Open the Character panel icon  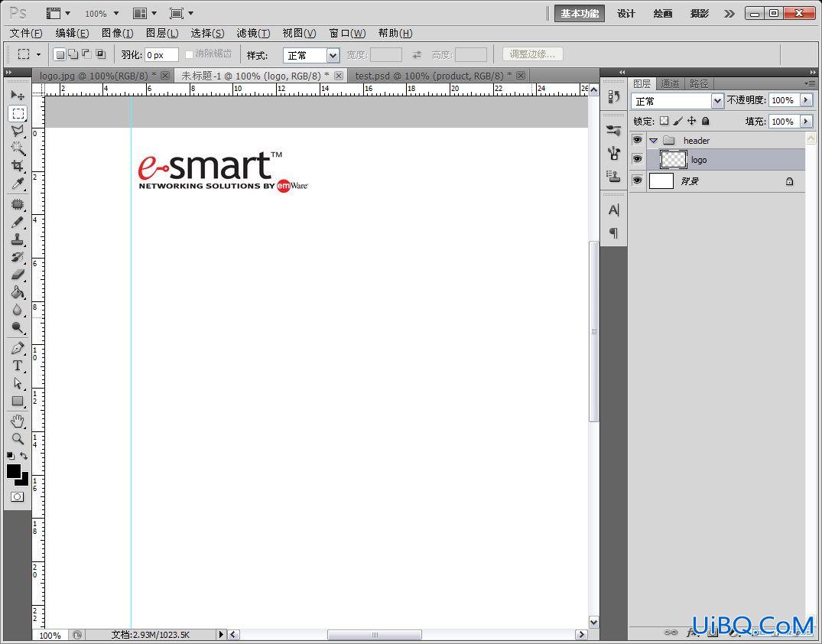613,210
